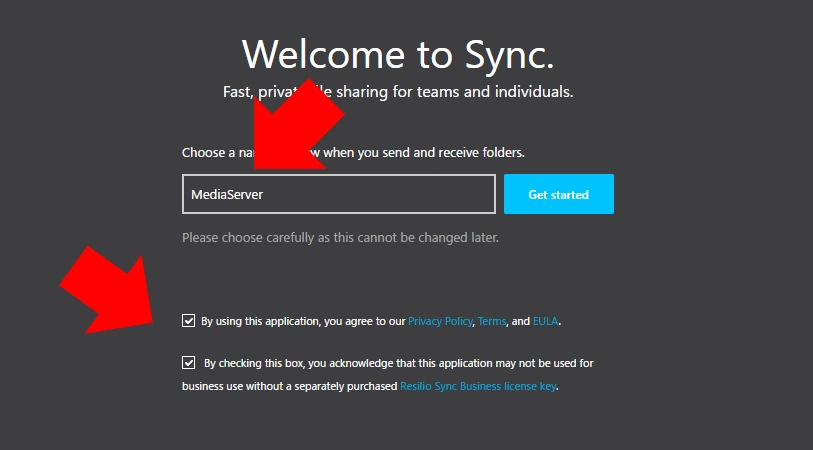Focus the device name field containing MediaServer

339,194
